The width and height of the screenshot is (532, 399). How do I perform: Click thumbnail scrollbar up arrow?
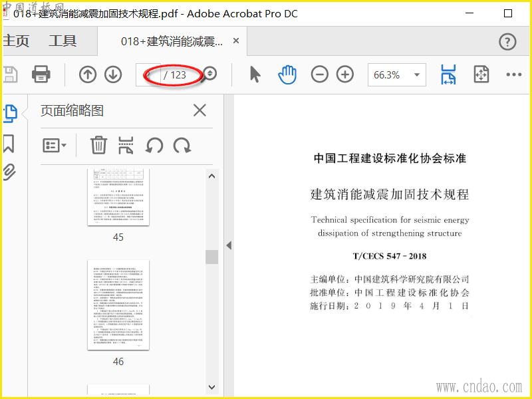[x=211, y=176]
